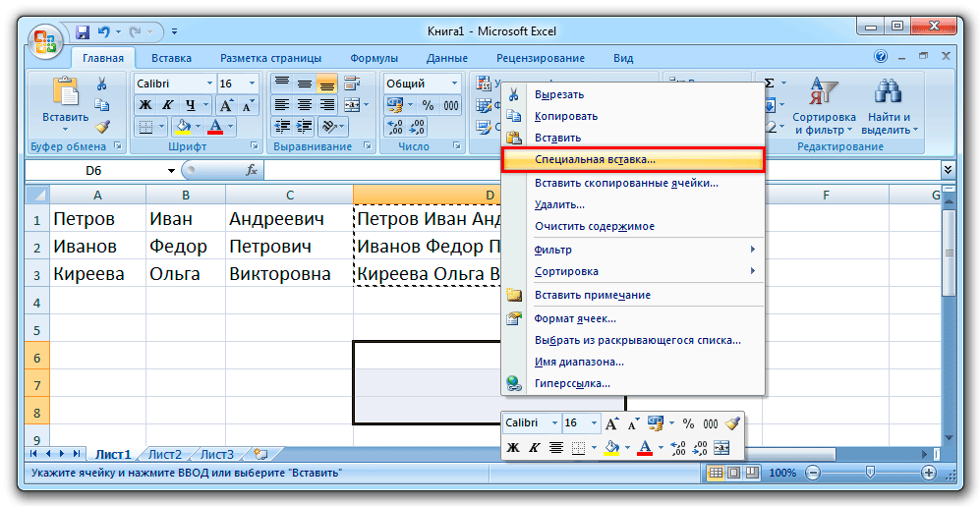
Task: Adjust the zoom slider handle
Action: click(869, 473)
